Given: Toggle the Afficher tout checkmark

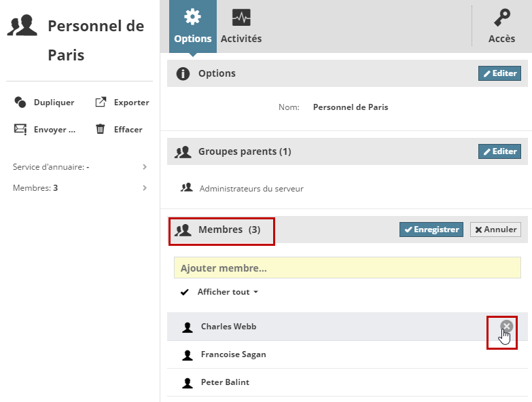Looking at the screenshot, I should pyautogui.click(x=185, y=292).
